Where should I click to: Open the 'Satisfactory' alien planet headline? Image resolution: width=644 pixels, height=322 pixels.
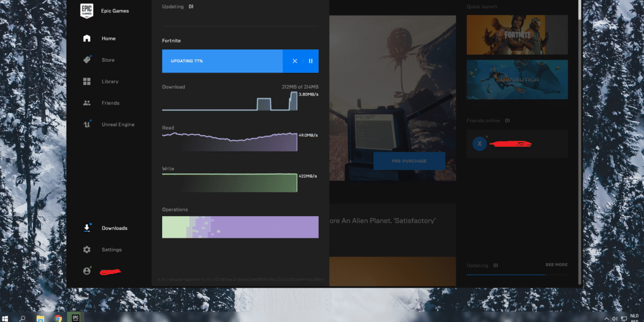(382, 221)
